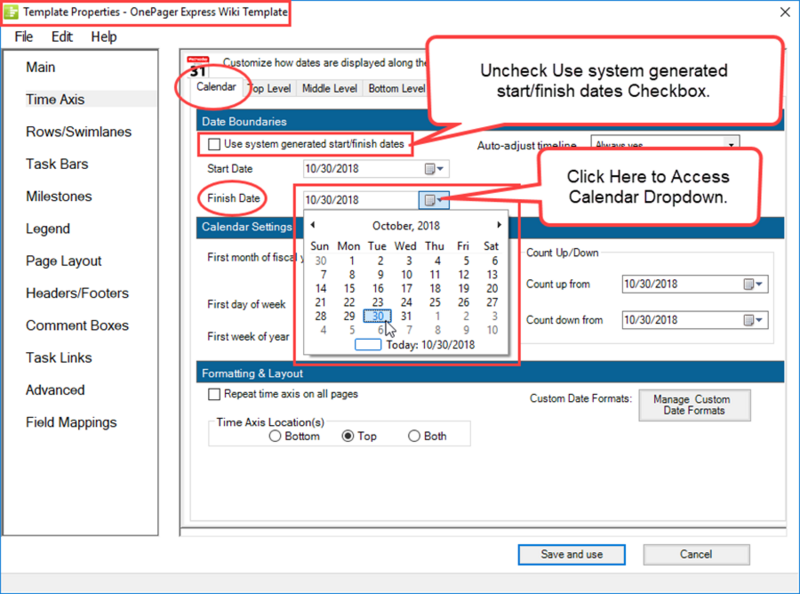Switch to the Middle Level tab
Screen dimensions: 800x594
pyautogui.click(x=330, y=88)
